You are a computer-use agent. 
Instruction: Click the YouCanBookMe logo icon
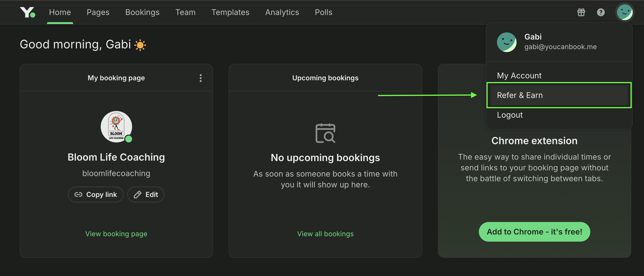(27, 12)
